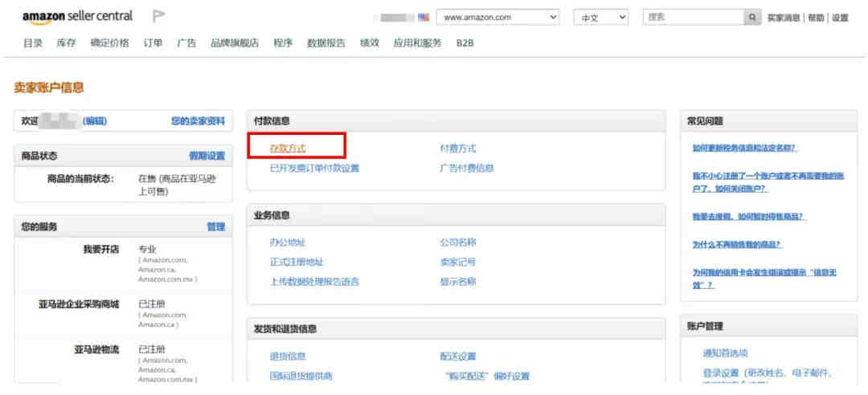This screenshot has width=868, height=395.
Task: Open the 上传数据处理报告语言 link
Action: [314, 282]
